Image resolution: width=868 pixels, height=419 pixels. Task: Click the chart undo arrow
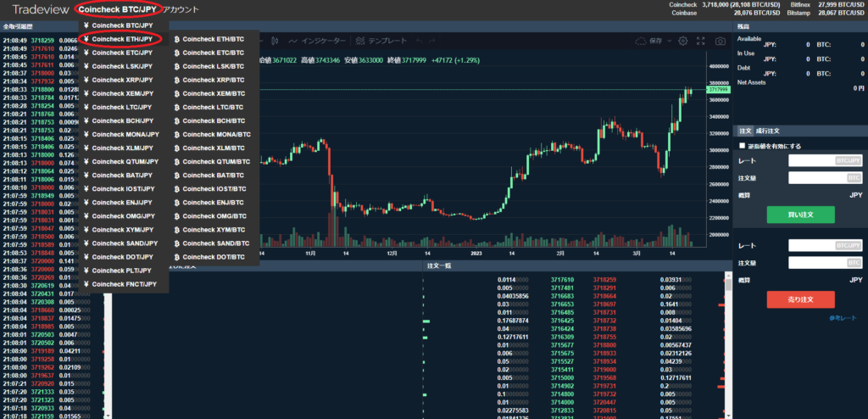click(420, 41)
